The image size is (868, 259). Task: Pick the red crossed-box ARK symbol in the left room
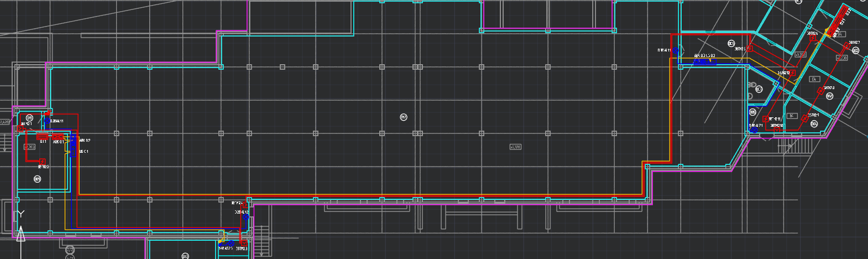point(57,136)
